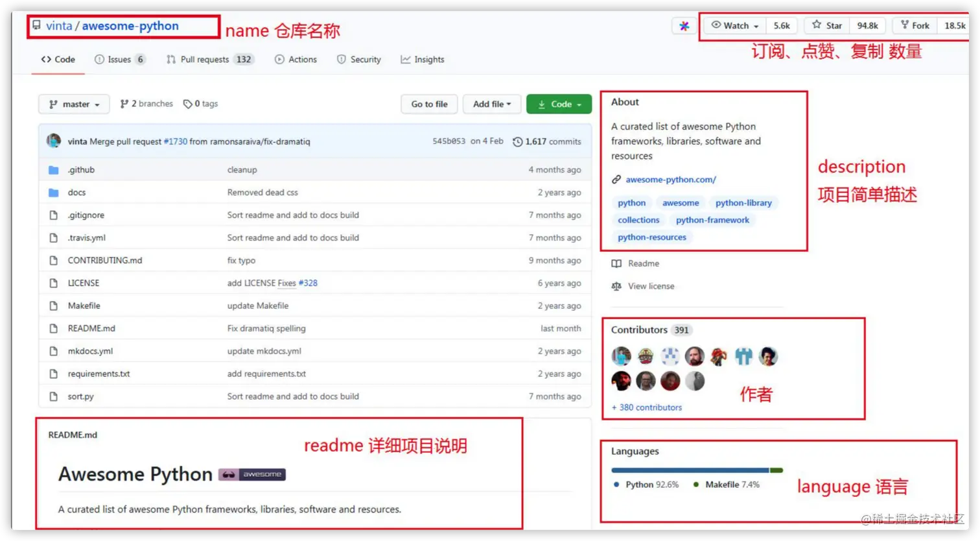The image size is (980, 541).
Task: Open the vinta owner link
Action: point(59,26)
